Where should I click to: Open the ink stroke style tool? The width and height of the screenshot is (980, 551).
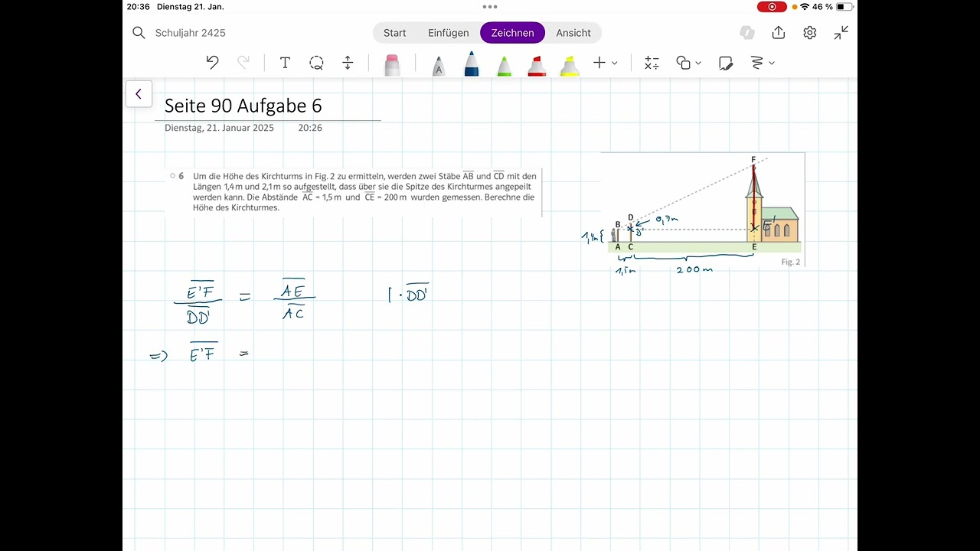pyautogui.click(x=757, y=63)
